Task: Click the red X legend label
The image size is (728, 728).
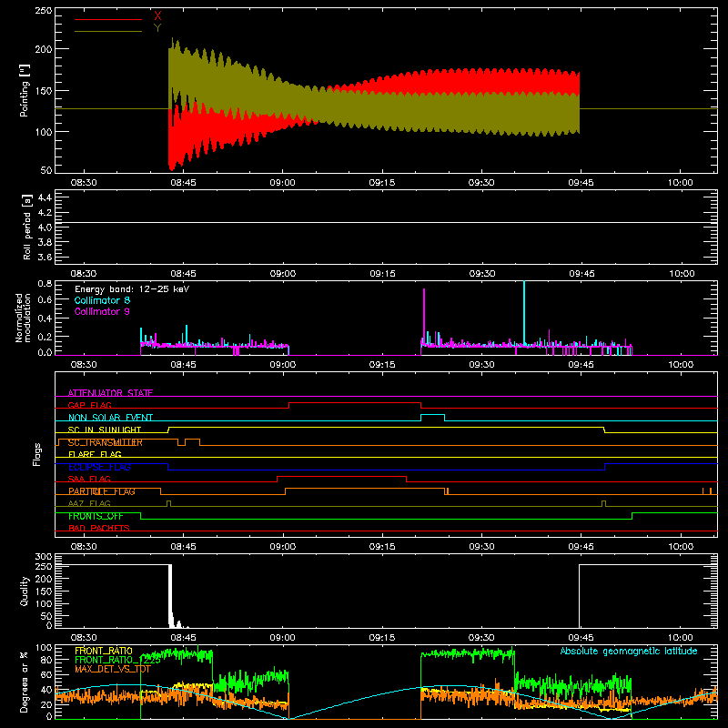Action: coord(157,16)
